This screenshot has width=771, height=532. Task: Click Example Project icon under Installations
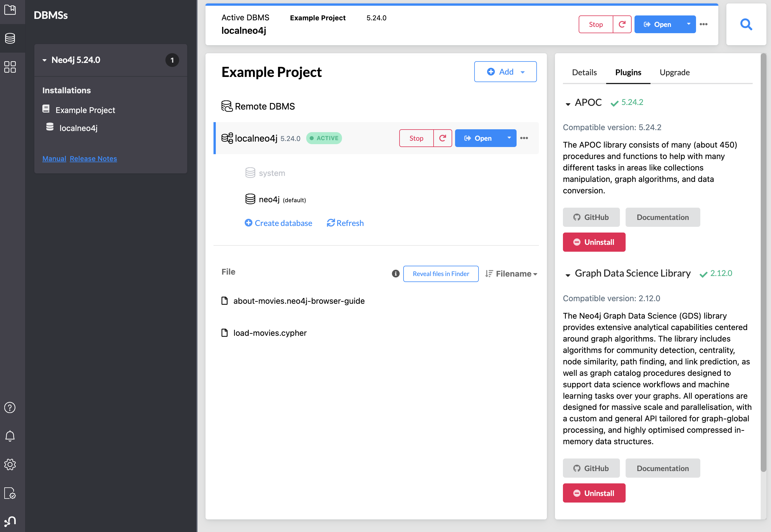pos(46,109)
